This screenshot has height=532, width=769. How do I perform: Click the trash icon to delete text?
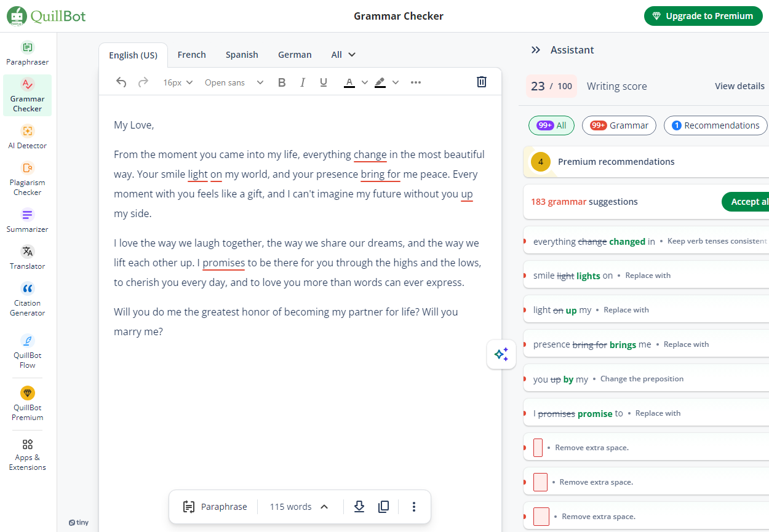pos(482,82)
